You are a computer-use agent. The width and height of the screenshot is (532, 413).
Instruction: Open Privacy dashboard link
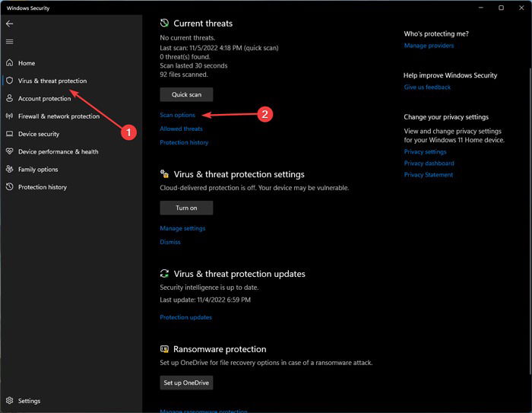[429, 163]
